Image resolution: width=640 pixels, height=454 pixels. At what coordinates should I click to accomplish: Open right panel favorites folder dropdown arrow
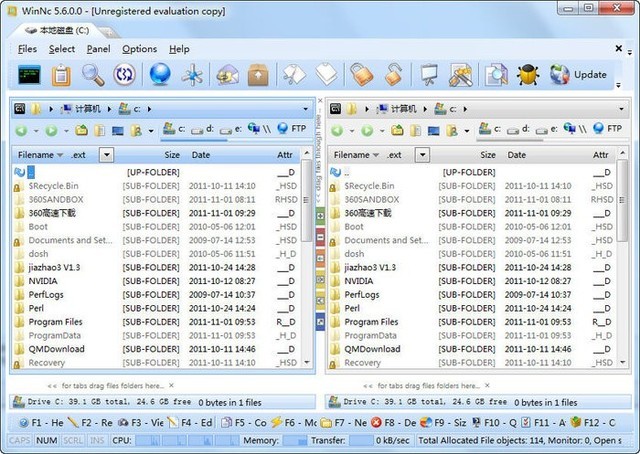467,131
